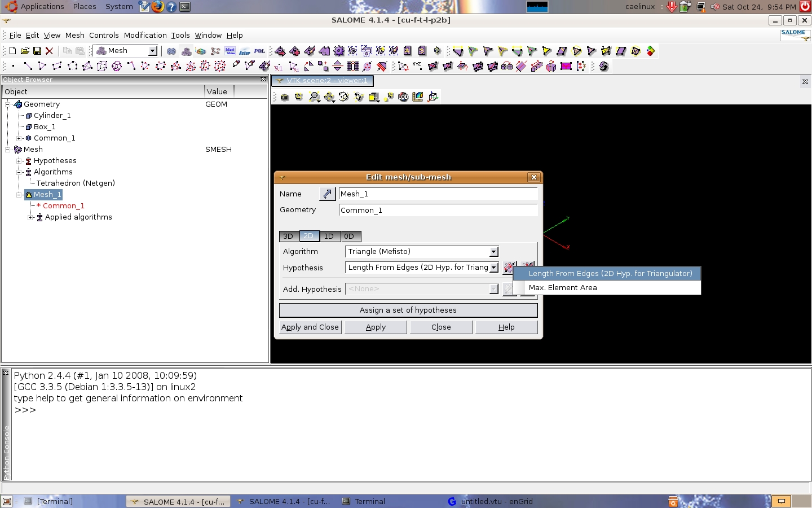The width and height of the screenshot is (812, 508).
Task: Switch to the 3D tab
Action: [288, 237]
